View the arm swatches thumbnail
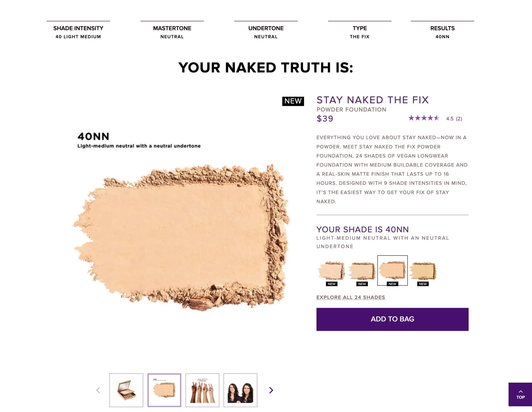The height and width of the screenshot is (412, 532). (202, 390)
